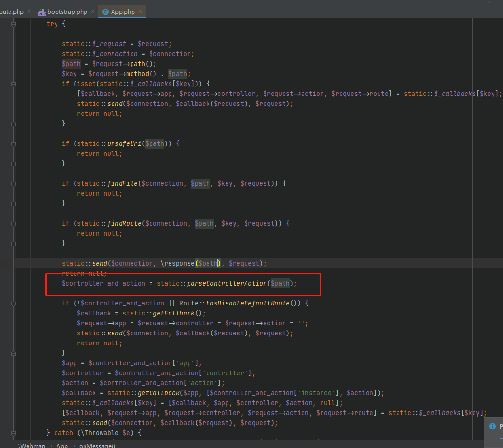The image size is (503, 448).
Task: Close the App.php tab
Action: click(x=140, y=11)
